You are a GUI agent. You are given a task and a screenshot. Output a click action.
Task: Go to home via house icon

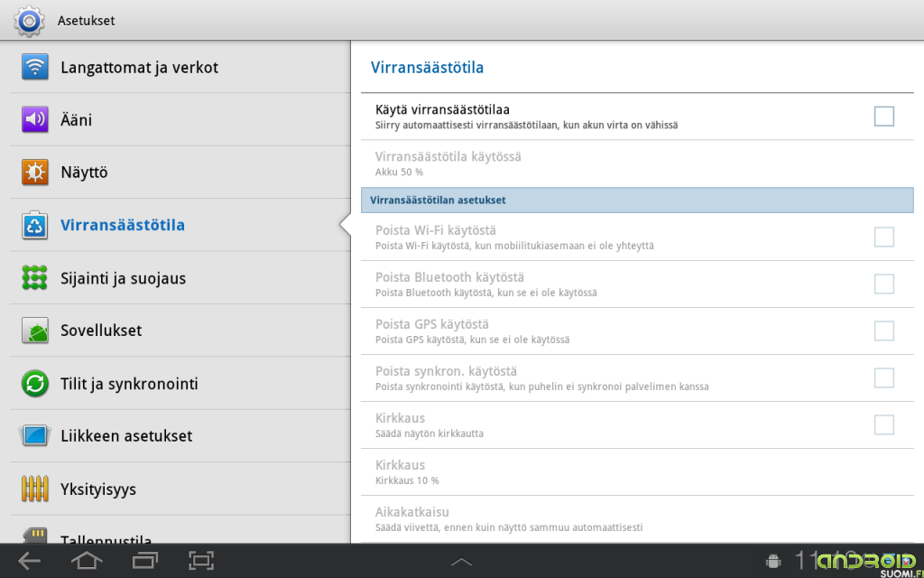point(87,560)
